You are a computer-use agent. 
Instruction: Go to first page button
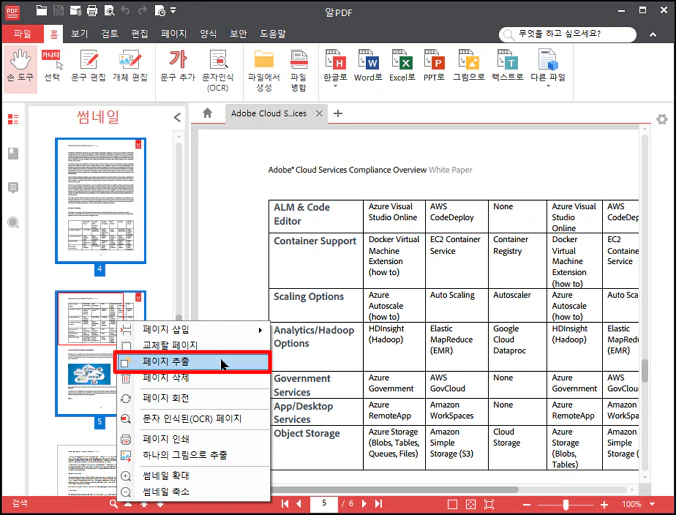pos(285,504)
